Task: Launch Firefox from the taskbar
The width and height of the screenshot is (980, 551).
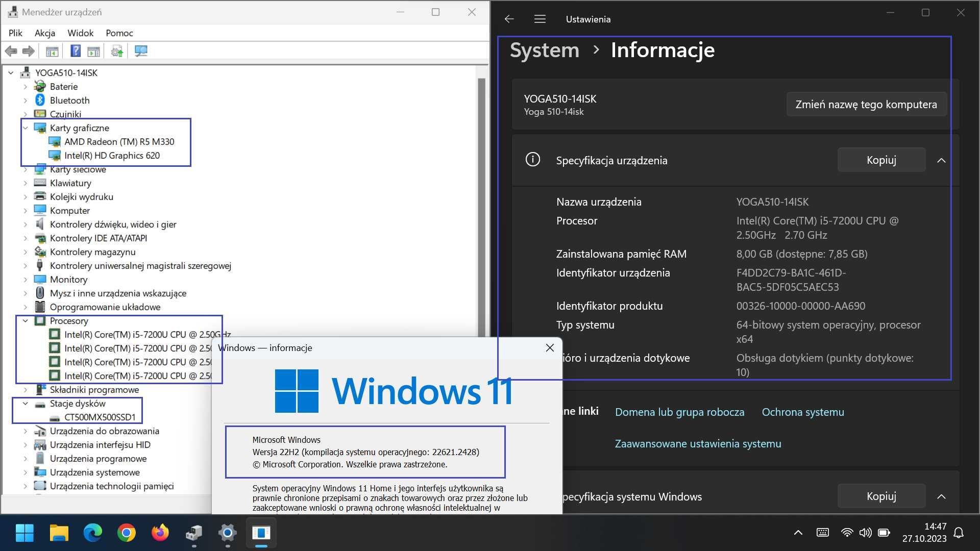Action: click(160, 533)
